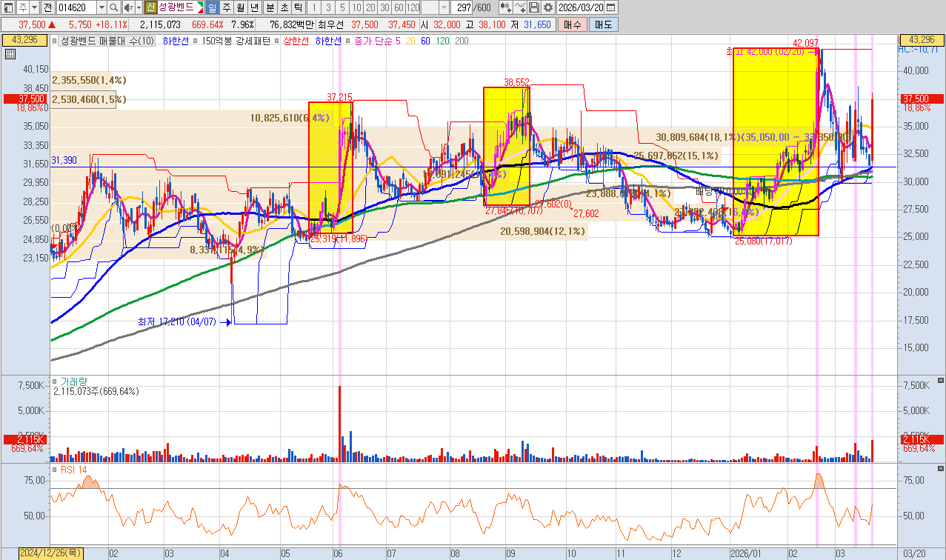Click the stock code field 014620
This screenshot has width=946, height=560.
[x=77, y=7]
